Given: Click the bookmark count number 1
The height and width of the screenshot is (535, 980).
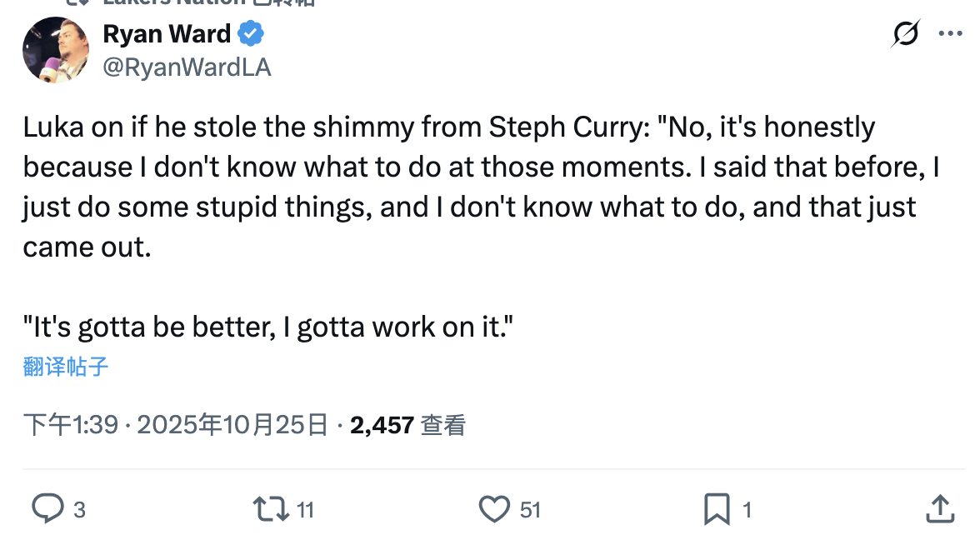Looking at the screenshot, I should click(x=747, y=509).
